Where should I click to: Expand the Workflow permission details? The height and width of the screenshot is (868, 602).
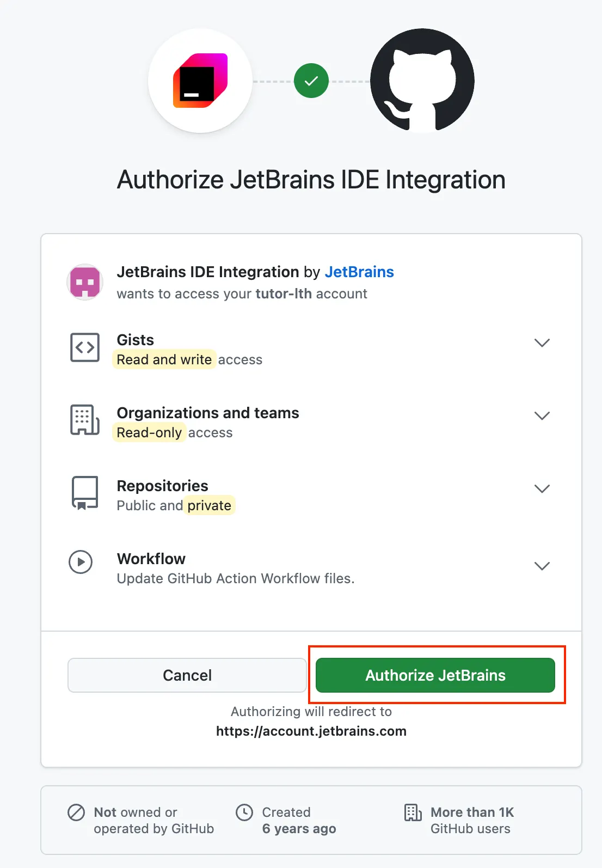(x=542, y=566)
